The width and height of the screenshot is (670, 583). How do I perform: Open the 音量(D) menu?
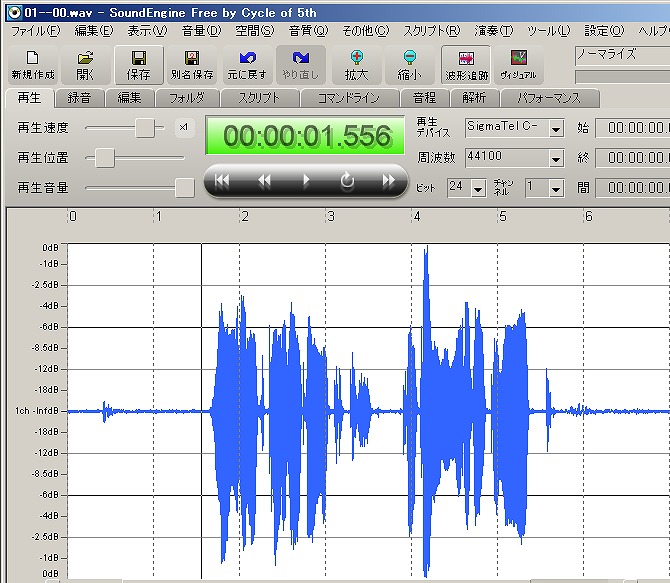click(201, 31)
